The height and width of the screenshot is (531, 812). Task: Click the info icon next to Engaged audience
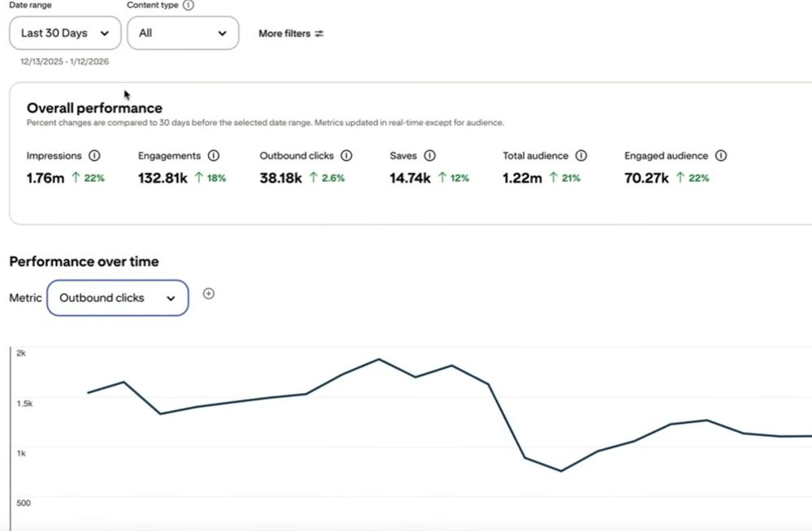pos(721,155)
